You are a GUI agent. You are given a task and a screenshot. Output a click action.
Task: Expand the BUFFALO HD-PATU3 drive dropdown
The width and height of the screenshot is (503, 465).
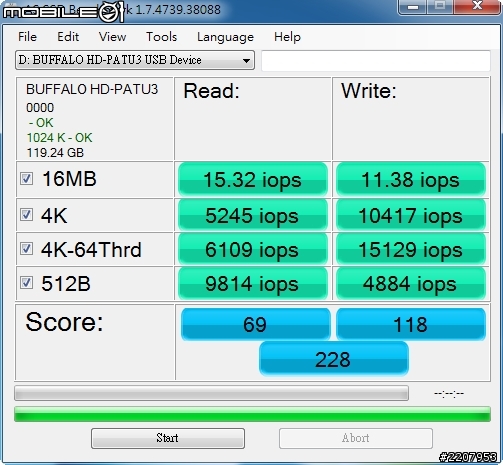(x=135, y=60)
